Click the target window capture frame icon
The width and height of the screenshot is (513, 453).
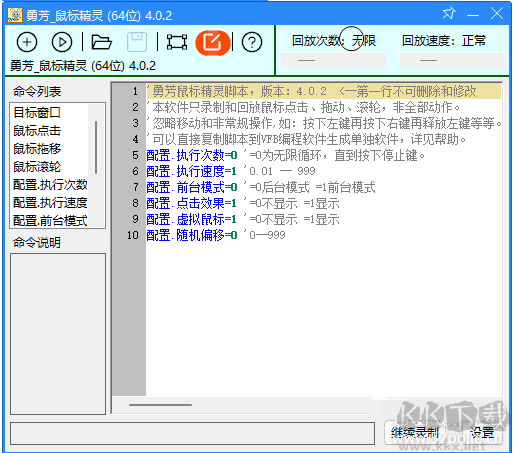[x=177, y=42]
